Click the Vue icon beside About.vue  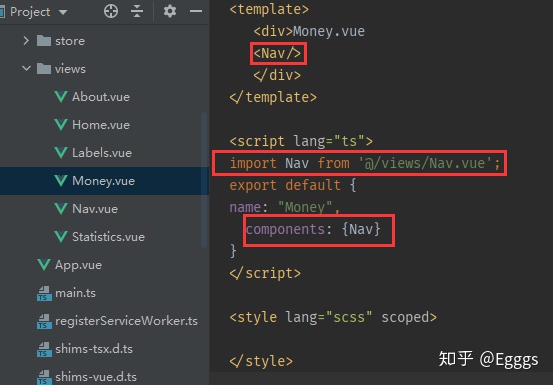(x=61, y=97)
